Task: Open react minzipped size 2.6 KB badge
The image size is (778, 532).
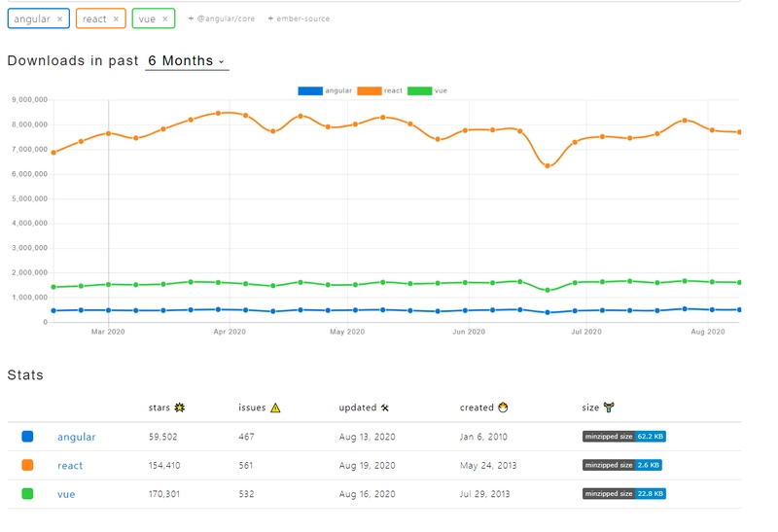Action: (622, 465)
